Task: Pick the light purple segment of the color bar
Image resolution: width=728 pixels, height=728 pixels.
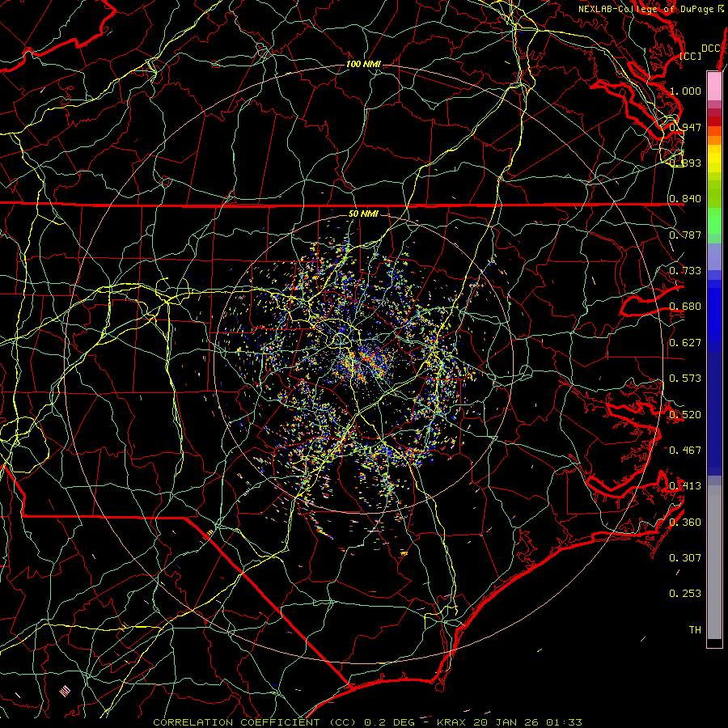Action: 714,256
